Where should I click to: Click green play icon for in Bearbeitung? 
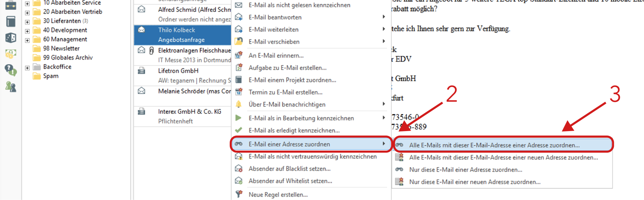click(x=238, y=118)
